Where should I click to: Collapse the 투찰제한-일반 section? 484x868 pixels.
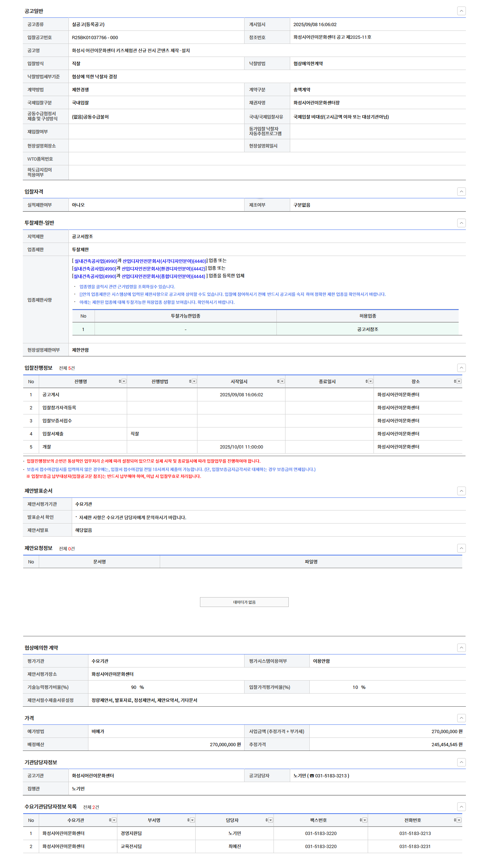tap(461, 223)
